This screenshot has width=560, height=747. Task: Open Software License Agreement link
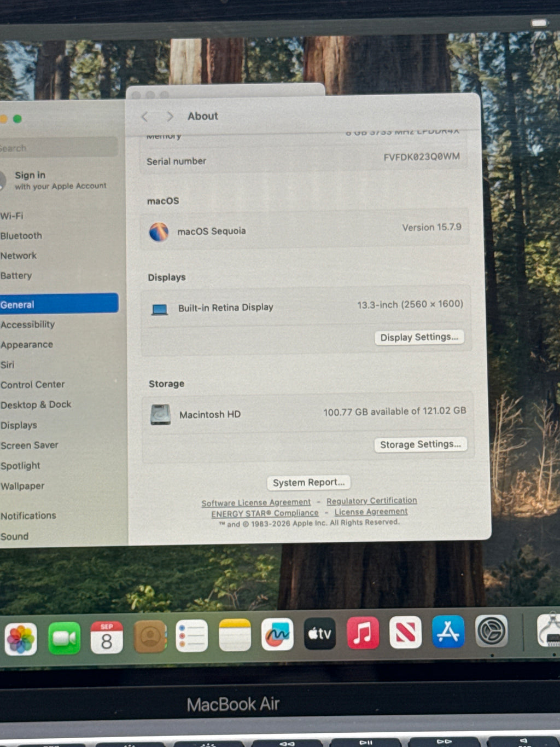tap(256, 502)
